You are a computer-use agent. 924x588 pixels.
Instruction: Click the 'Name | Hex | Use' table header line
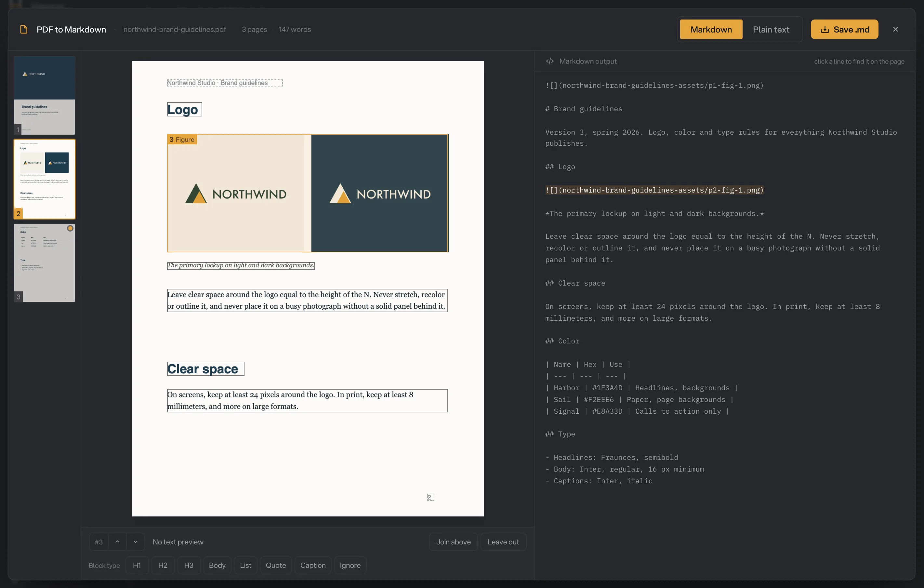pos(588,365)
